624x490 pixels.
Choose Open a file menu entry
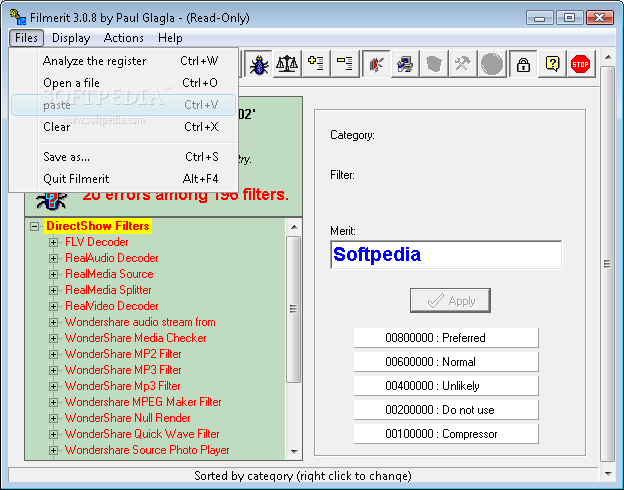123,83
